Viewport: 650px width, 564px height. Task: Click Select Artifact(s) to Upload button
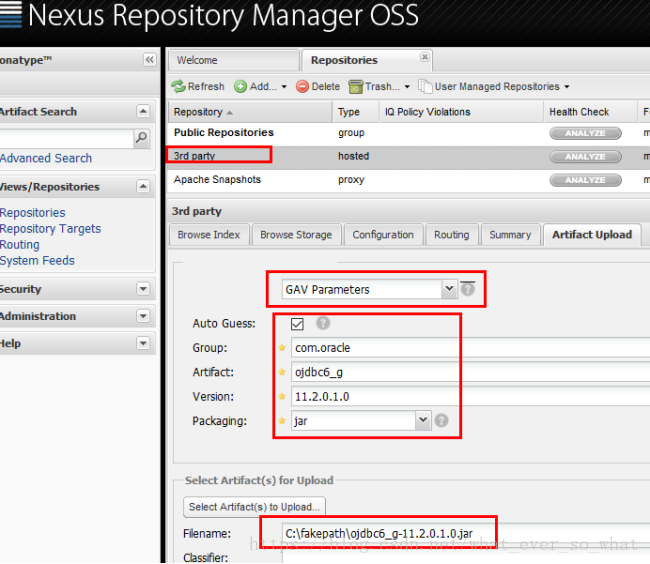point(254,507)
